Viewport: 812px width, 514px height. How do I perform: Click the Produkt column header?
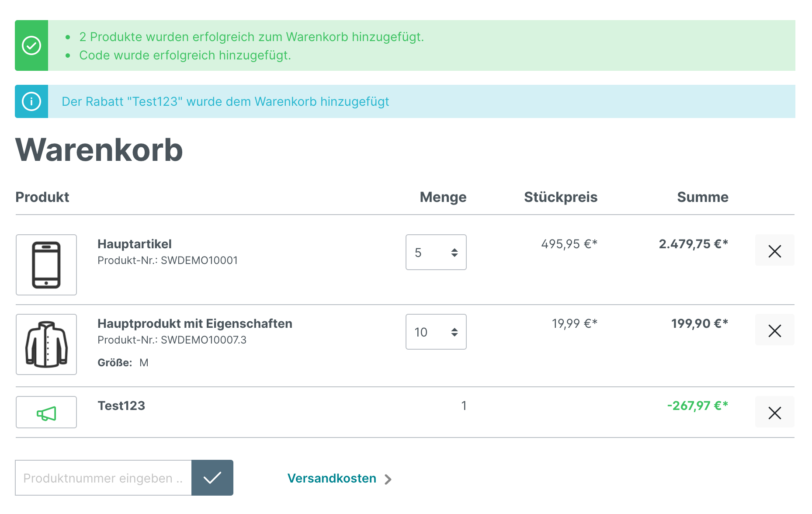42,197
